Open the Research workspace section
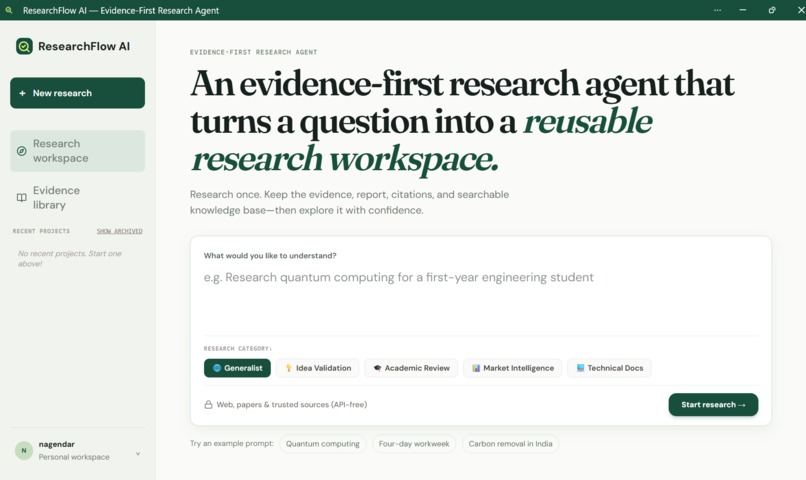Screen dimensions: 806x480 pyautogui.click(x=78, y=151)
